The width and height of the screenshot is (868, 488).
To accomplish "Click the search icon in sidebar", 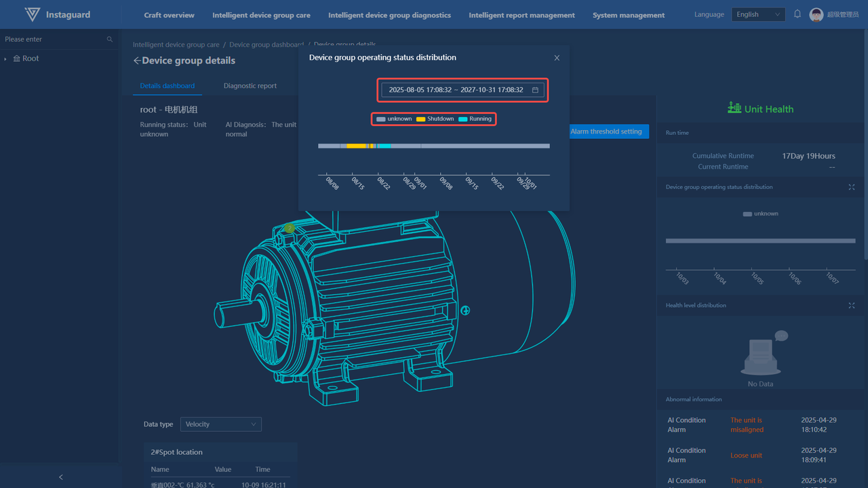I will [110, 39].
